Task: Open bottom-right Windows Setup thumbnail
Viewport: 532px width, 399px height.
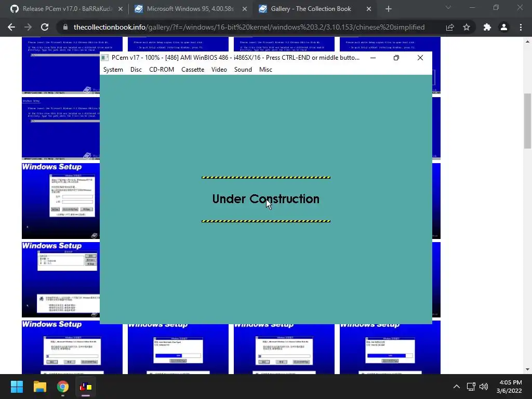Action: pos(390,348)
